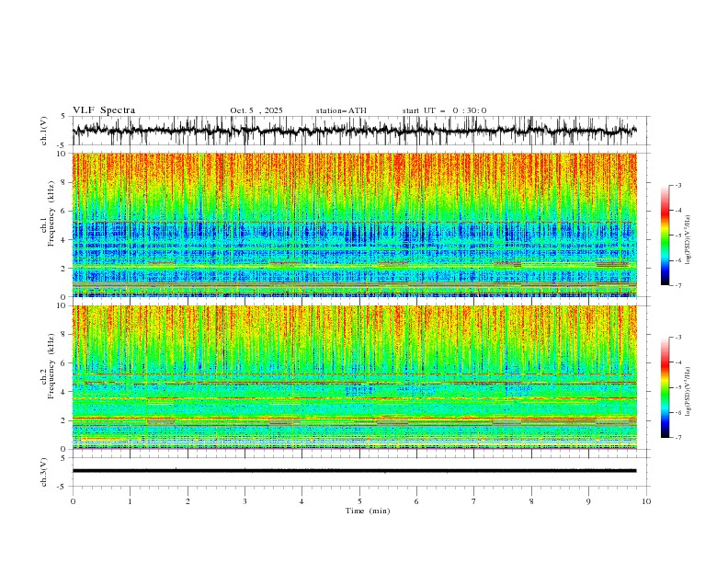Viewport: 728px width, 563px height.
Task: Click the "VLF Spectra" plot title
Action: [x=104, y=110]
